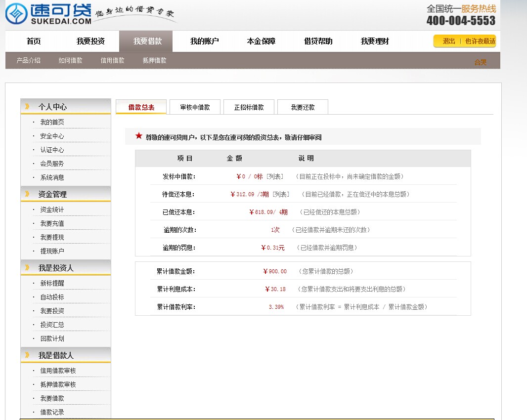The image size is (527, 420).
Task: Click arrow icon beside 资金管理 header
Action: pos(27,194)
